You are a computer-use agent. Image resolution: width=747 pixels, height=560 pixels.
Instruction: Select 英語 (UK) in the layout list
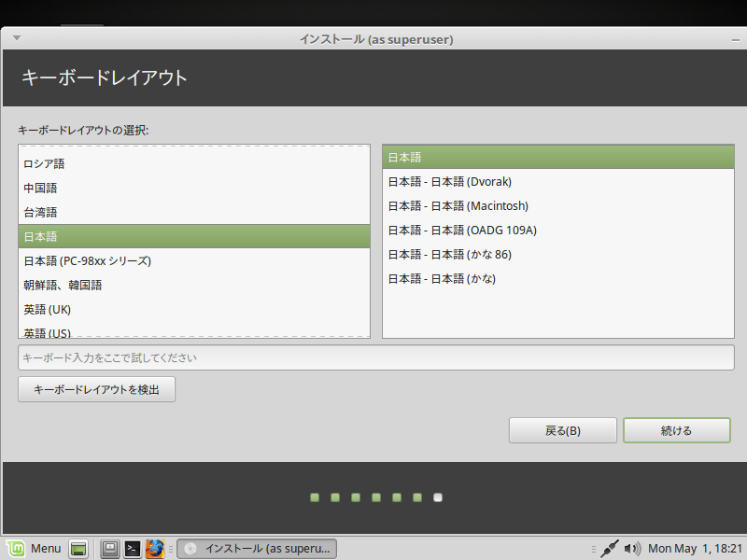click(x=194, y=310)
